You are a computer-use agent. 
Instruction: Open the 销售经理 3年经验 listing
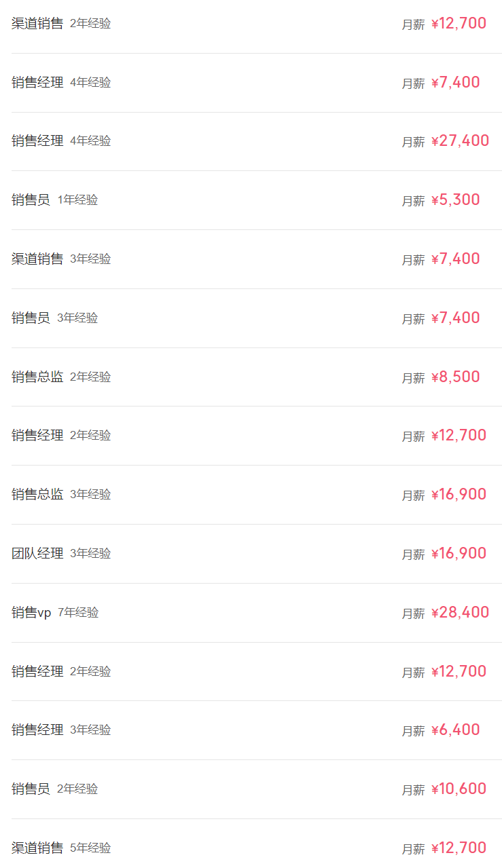pos(37,730)
